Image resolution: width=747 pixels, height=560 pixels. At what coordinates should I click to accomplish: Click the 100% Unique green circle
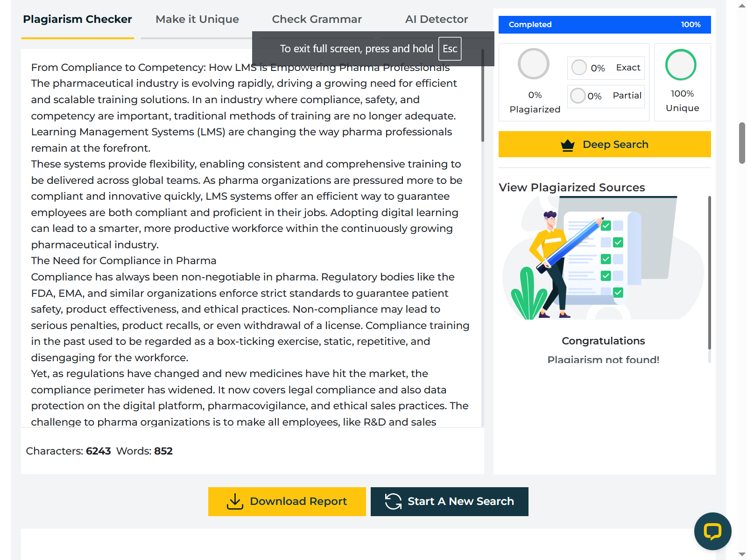(681, 65)
